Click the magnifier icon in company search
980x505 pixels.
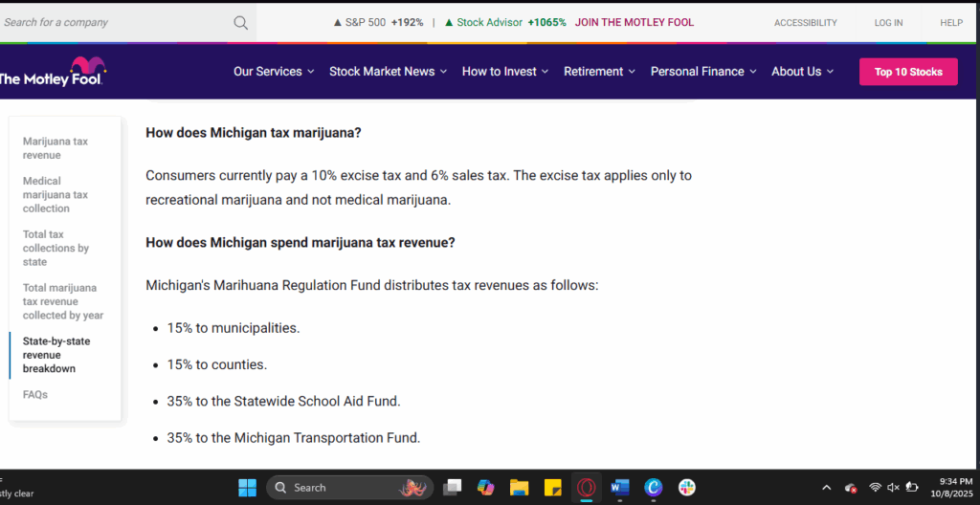tap(240, 23)
